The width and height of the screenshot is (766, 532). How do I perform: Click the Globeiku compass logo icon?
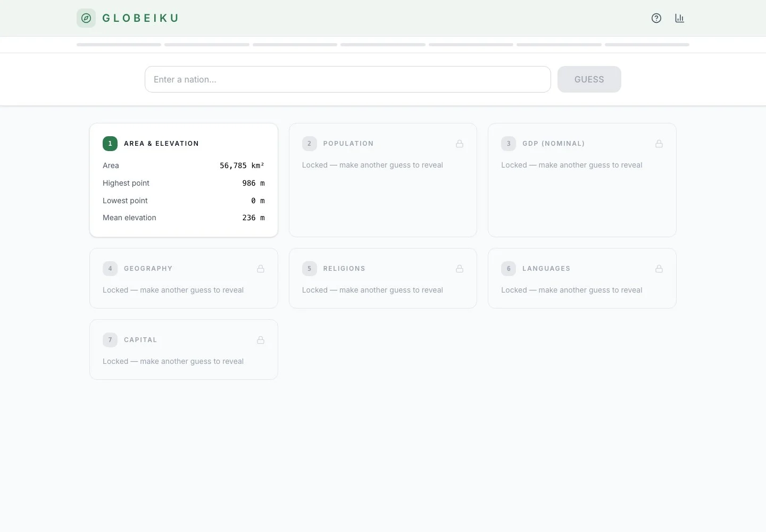[x=86, y=18]
